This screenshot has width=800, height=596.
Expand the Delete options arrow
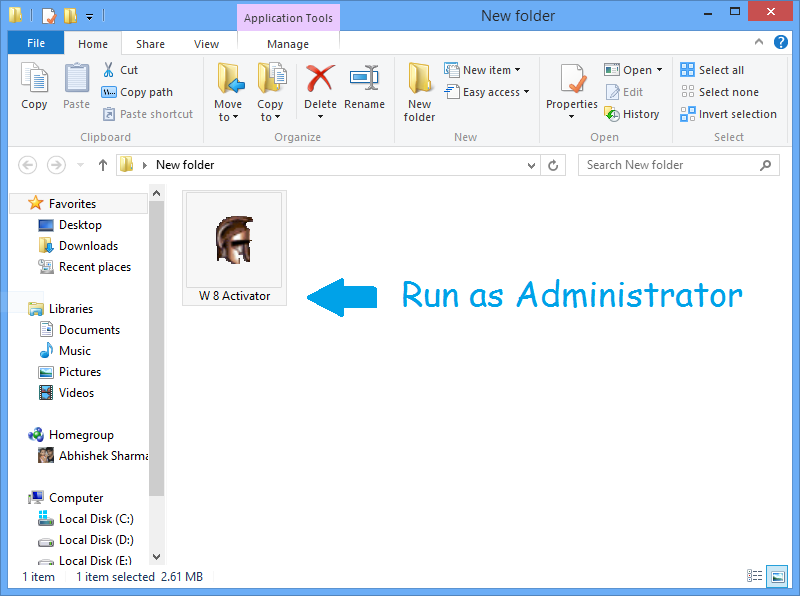[x=320, y=117]
